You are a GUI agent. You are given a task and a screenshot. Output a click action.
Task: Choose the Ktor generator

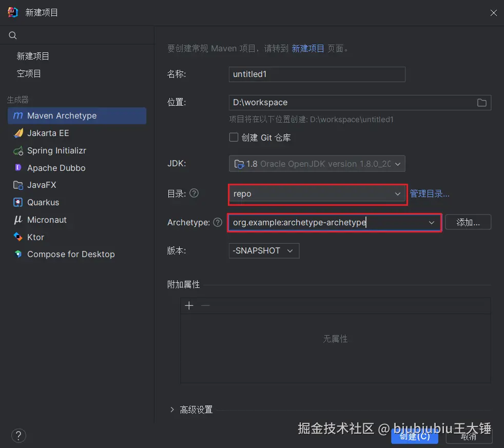(77, 237)
